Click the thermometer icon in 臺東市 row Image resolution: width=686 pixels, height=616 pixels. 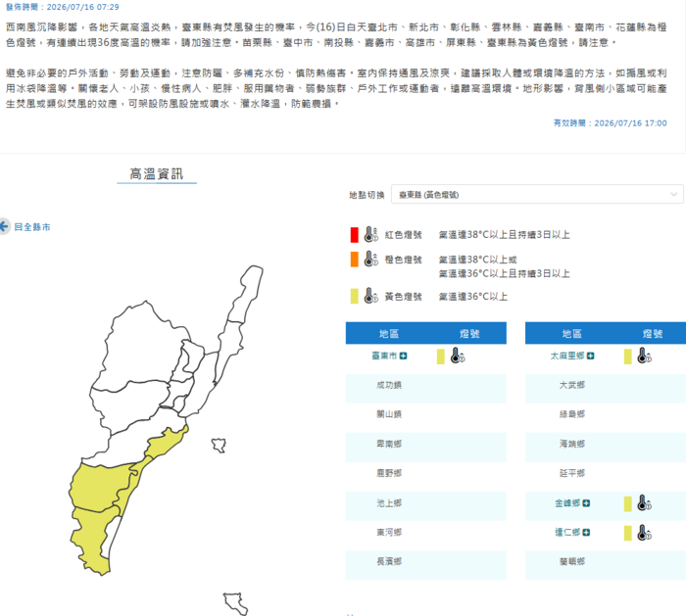(x=458, y=355)
